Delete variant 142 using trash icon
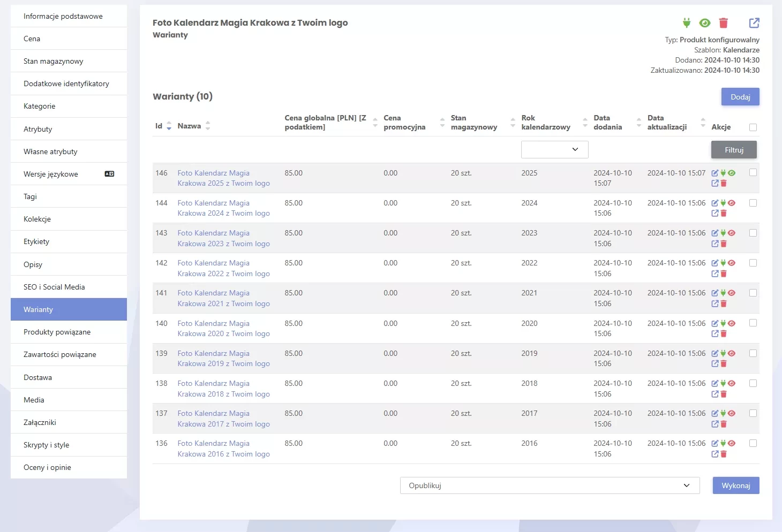This screenshot has width=782, height=532. click(724, 274)
